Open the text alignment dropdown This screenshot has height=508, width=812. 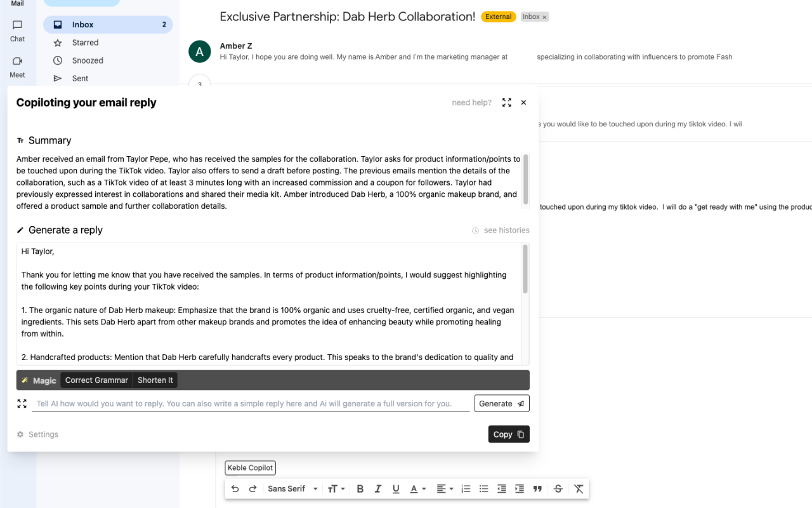click(445, 488)
